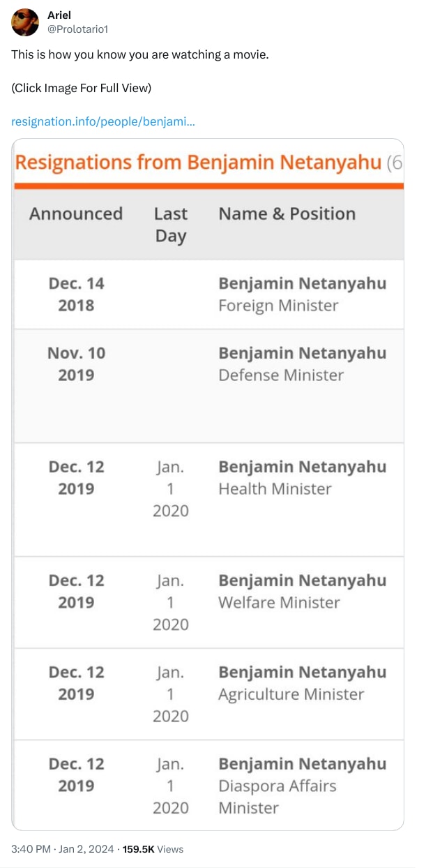426x868 pixels.
Task: Click the "Resignations from Benjamin Netanyahu" heading
Action: pyautogui.click(x=199, y=163)
